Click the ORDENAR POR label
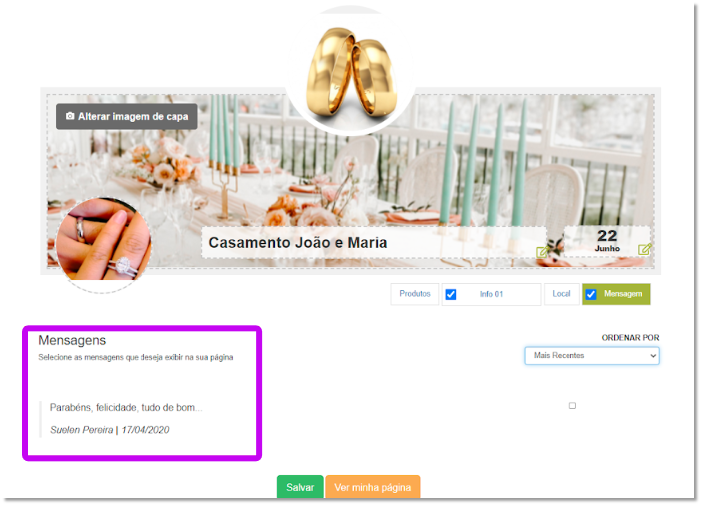The height and width of the screenshot is (505, 701). [x=630, y=338]
